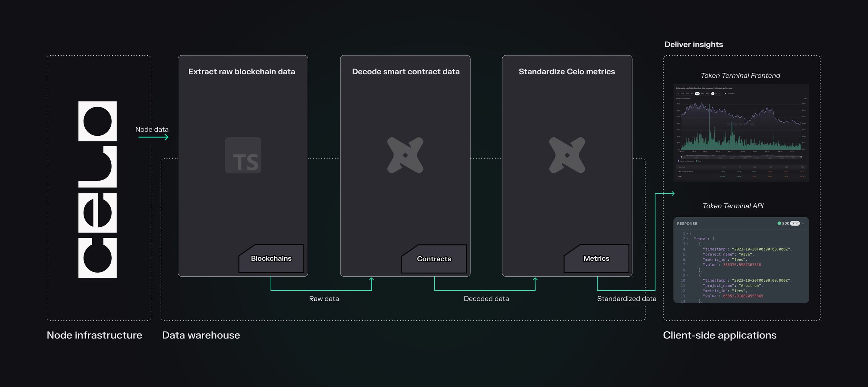868x387 pixels.
Task: Click the Celo logo
Action: [x=98, y=190]
